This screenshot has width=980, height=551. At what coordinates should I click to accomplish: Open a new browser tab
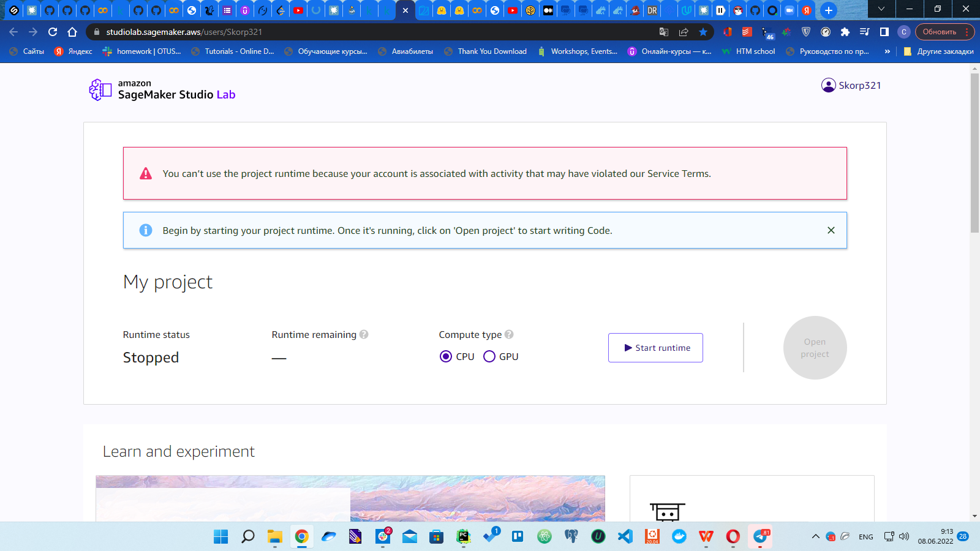pos(828,10)
